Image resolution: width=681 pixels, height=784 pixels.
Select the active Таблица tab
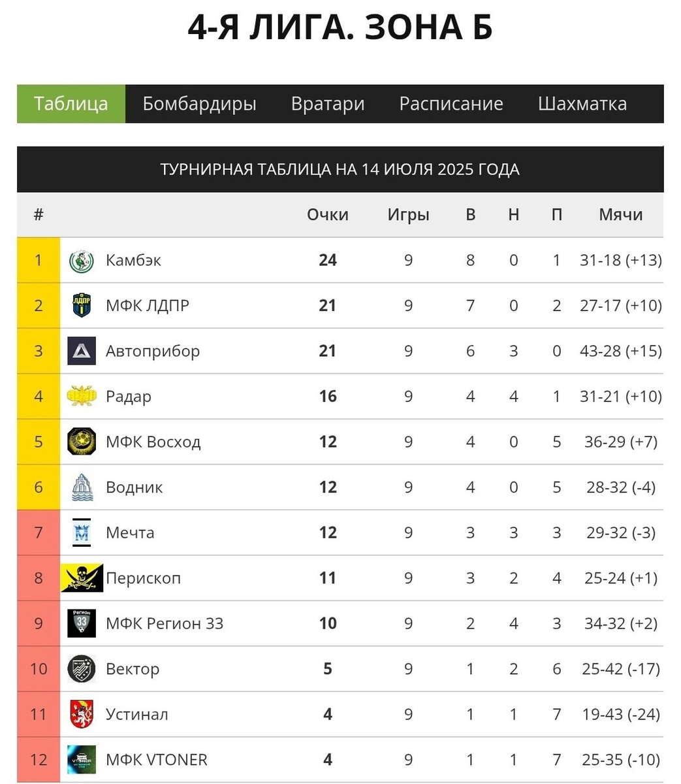pyautogui.click(x=71, y=104)
